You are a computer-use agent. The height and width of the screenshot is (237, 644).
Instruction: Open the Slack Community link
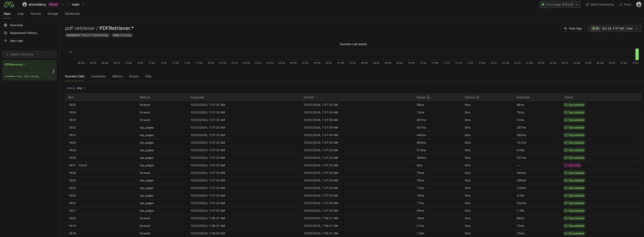(600, 4)
